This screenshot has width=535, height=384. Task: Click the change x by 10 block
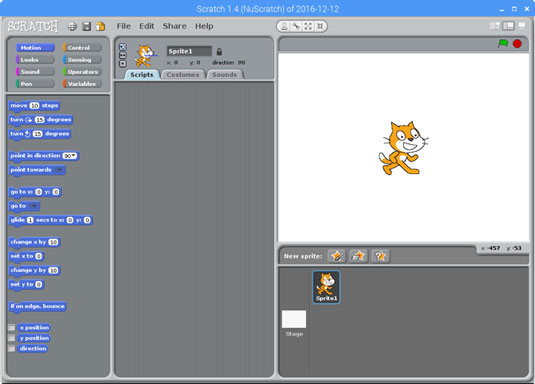coord(34,242)
